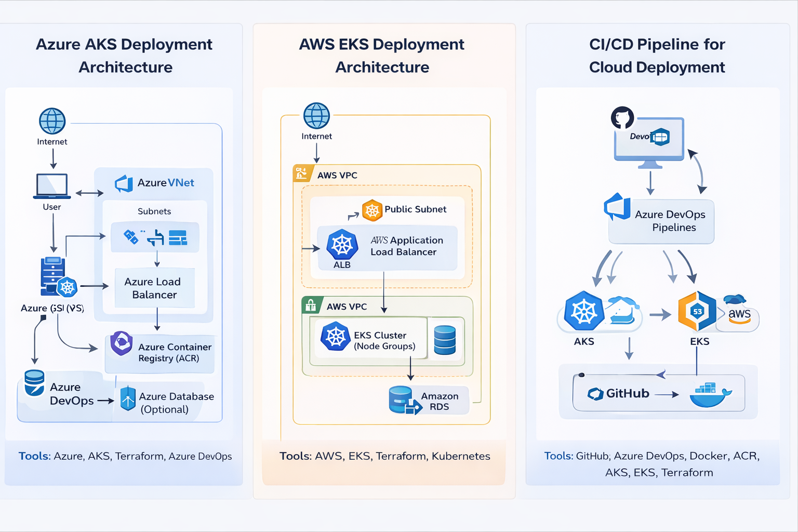The width and height of the screenshot is (798, 532).
Task: Click the "AWS VPC" label beside the orange icon
Action: 337,176
